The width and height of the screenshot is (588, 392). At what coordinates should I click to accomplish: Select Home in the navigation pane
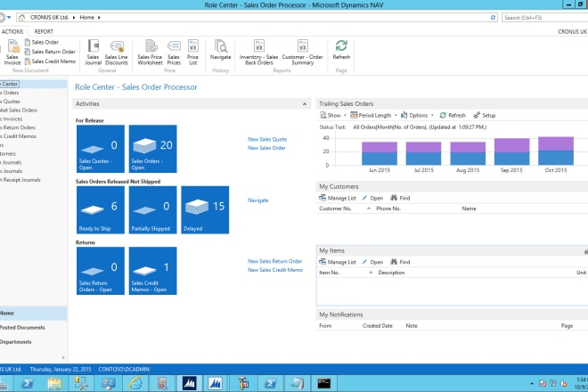33,314
